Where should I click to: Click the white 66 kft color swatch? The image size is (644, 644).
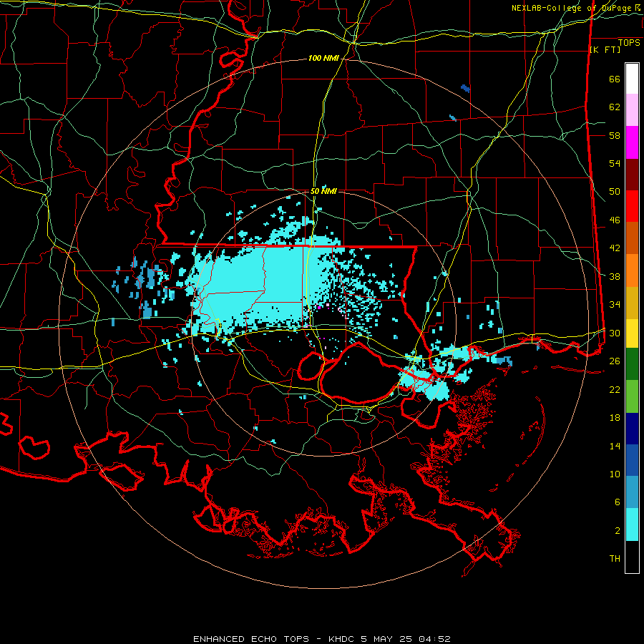pos(632,79)
